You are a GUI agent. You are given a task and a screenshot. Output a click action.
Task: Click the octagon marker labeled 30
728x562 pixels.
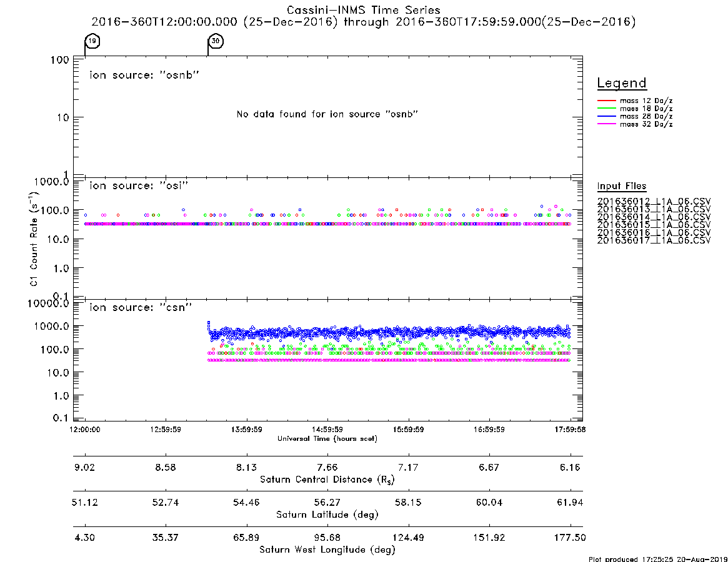(216, 41)
